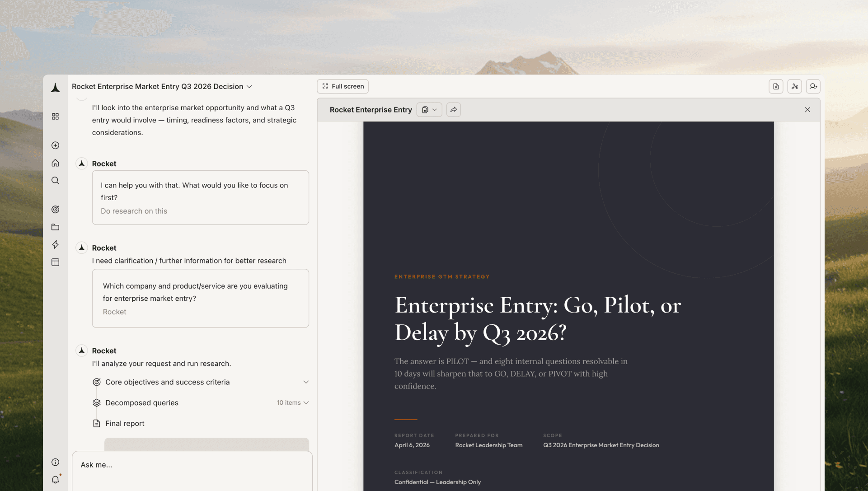Open the layout panel sidebar icon
Viewport: 868px width, 491px height.
pyautogui.click(x=55, y=262)
